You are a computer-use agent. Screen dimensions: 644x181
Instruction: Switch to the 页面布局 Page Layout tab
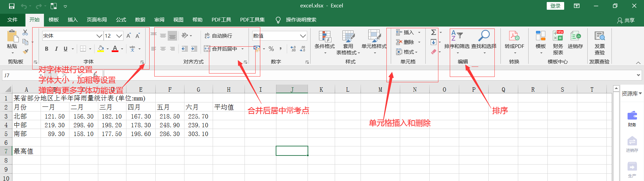(x=97, y=20)
